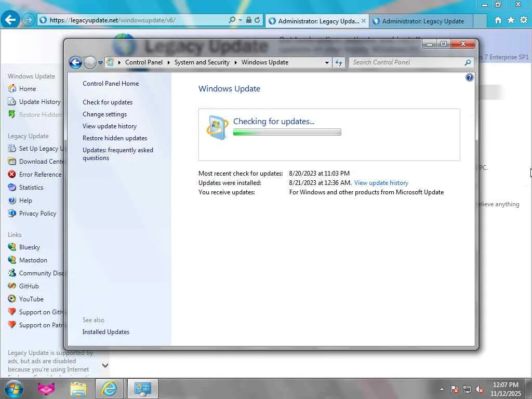Open IE Favorites star icon

coord(511,20)
